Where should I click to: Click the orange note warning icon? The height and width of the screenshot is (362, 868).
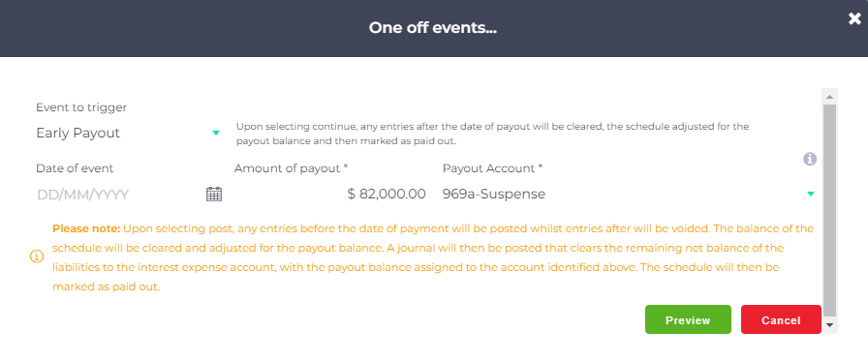(x=37, y=256)
